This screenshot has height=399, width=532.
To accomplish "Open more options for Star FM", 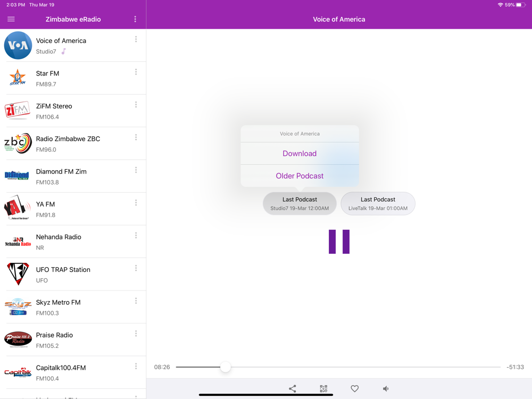I will (136, 72).
